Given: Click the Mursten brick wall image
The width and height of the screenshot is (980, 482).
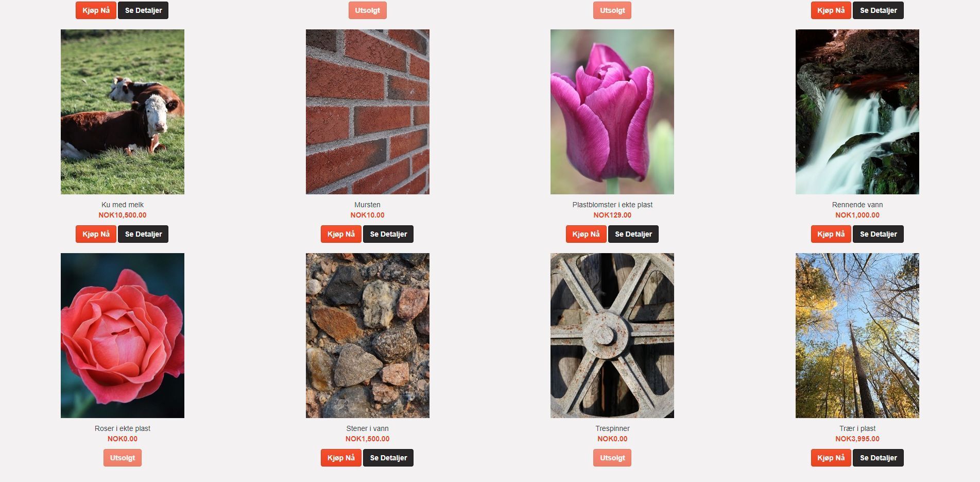Looking at the screenshot, I should (368, 112).
